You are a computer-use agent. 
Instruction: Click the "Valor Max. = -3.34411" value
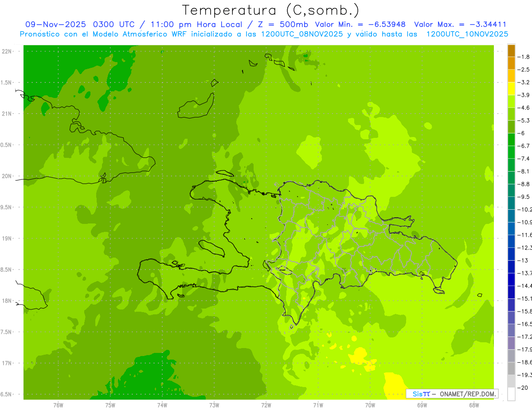pos(460,24)
